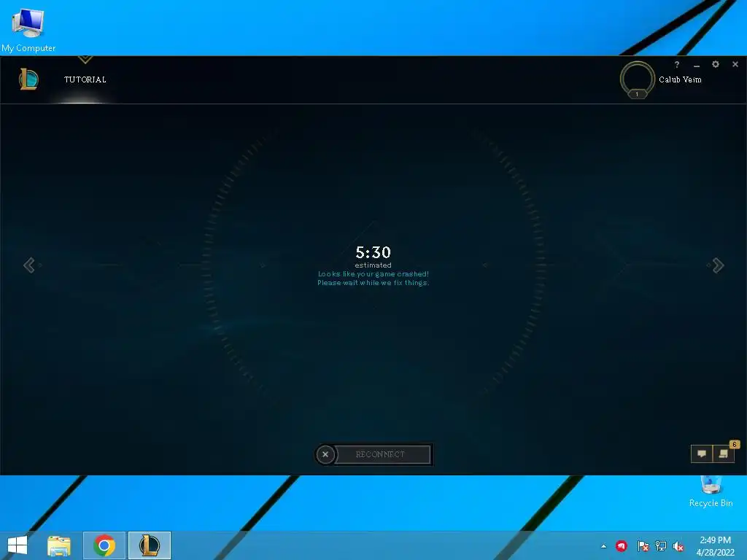This screenshot has width=747, height=560.
Task: Switch to Google Chrome in taskbar
Action: point(104,545)
